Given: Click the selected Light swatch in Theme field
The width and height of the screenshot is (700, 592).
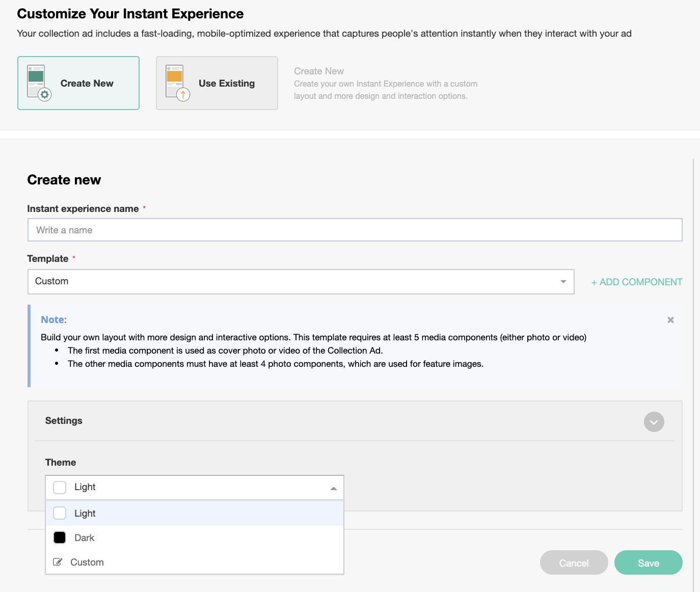Looking at the screenshot, I should [x=60, y=487].
